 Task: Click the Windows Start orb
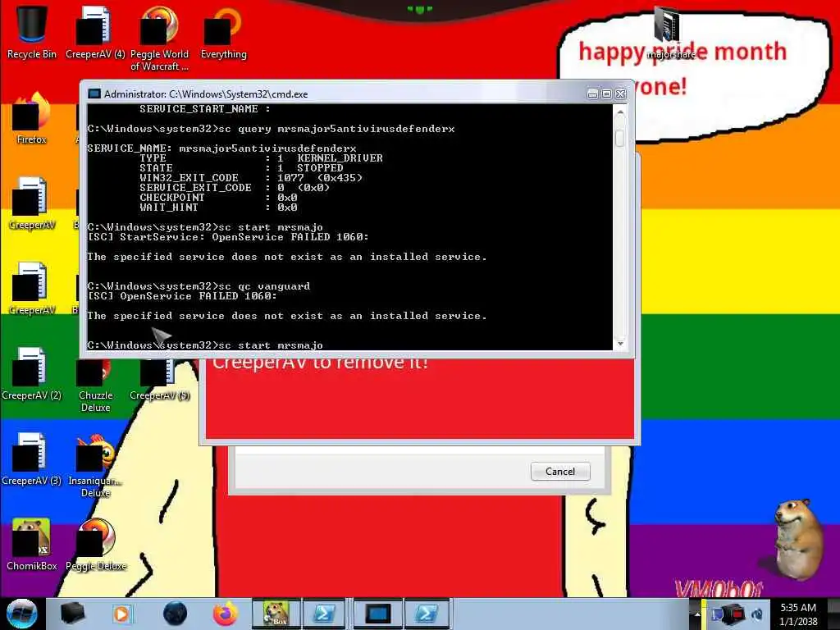pyautogui.click(x=21, y=614)
